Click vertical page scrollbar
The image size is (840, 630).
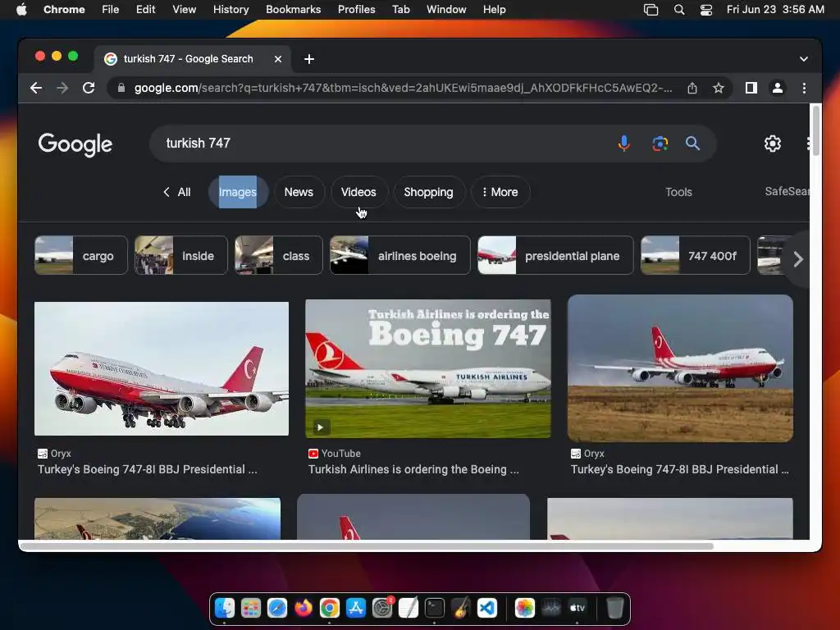click(816, 131)
